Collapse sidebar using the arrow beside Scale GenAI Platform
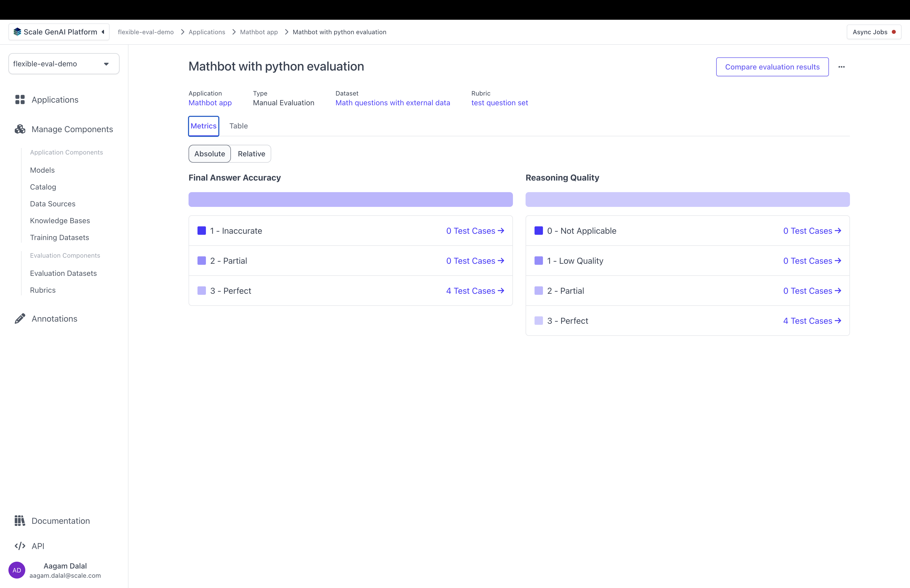This screenshot has width=910, height=588. (x=103, y=32)
